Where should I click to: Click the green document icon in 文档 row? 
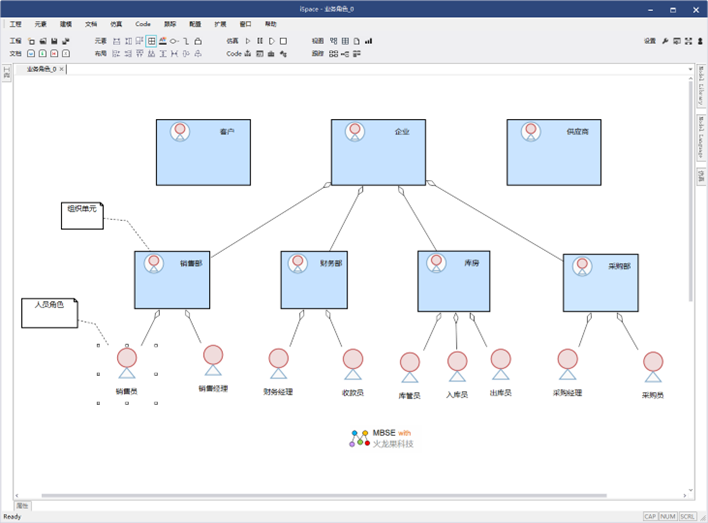[42, 53]
